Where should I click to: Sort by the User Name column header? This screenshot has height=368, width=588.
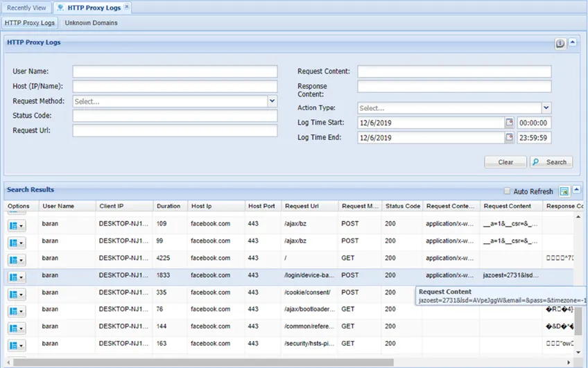pyautogui.click(x=67, y=206)
